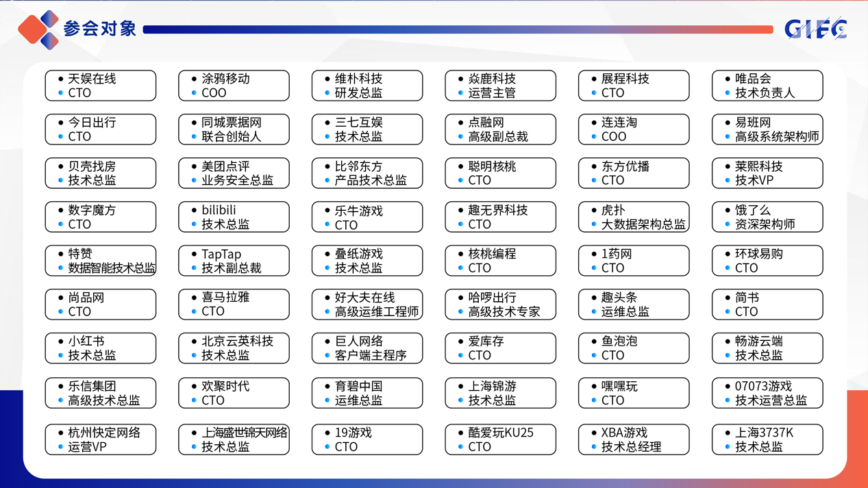The height and width of the screenshot is (488, 868).
Task: Click the 高级运维工程师 job title
Action: pos(377,312)
